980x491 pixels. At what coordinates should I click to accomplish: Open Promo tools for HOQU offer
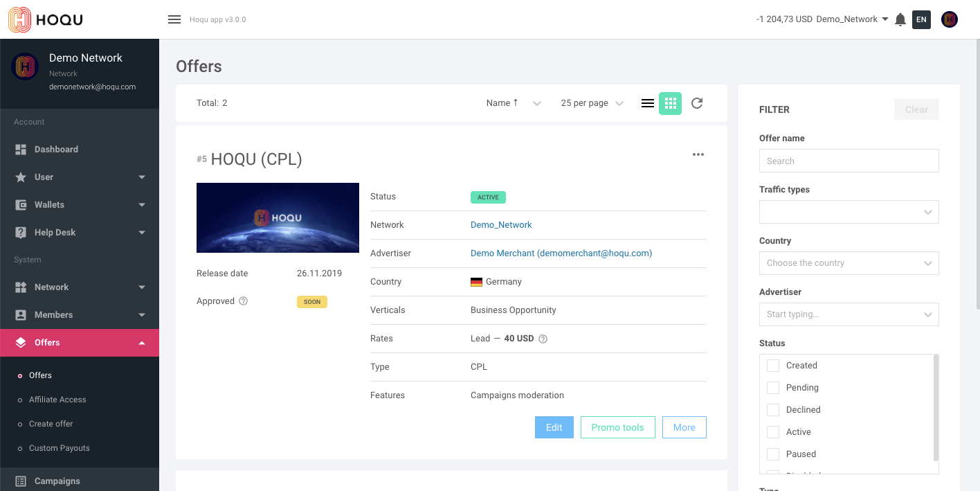(x=617, y=427)
